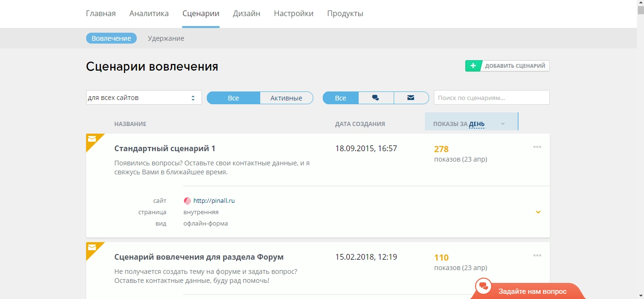Image resolution: width=644 pixels, height=299 pixels.
Task: Switch to the Удержание sub-tab
Action: click(x=166, y=38)
